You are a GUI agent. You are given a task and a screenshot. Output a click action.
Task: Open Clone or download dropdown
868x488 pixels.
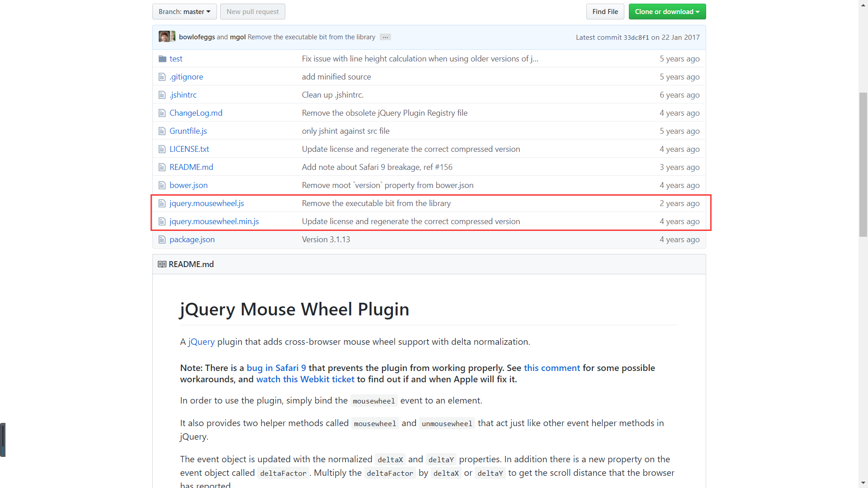tap(667, 12)
